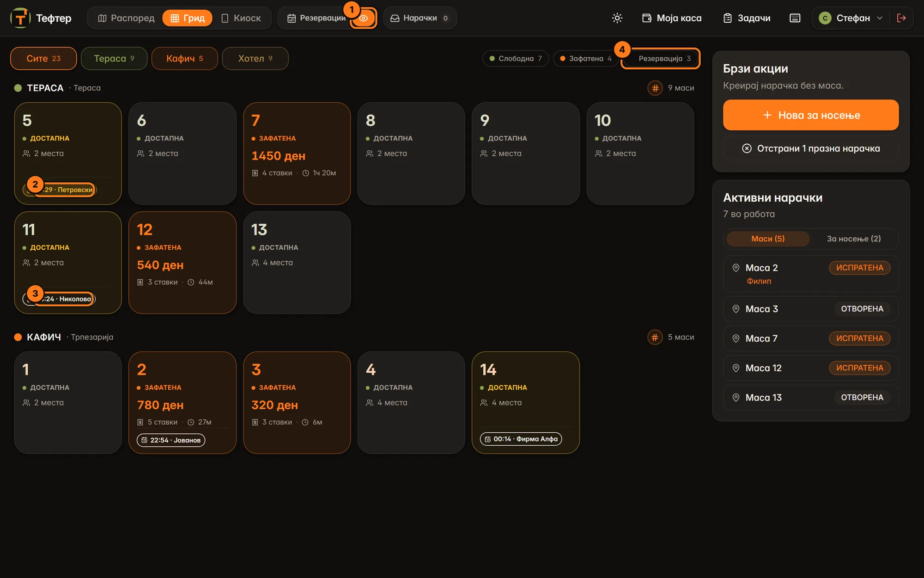
Task: Open active order Маса 2
Action: 811,274
